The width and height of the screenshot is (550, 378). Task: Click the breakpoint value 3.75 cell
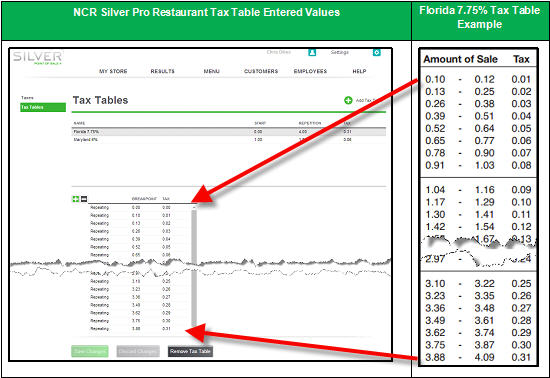click(x=136, y=321)
